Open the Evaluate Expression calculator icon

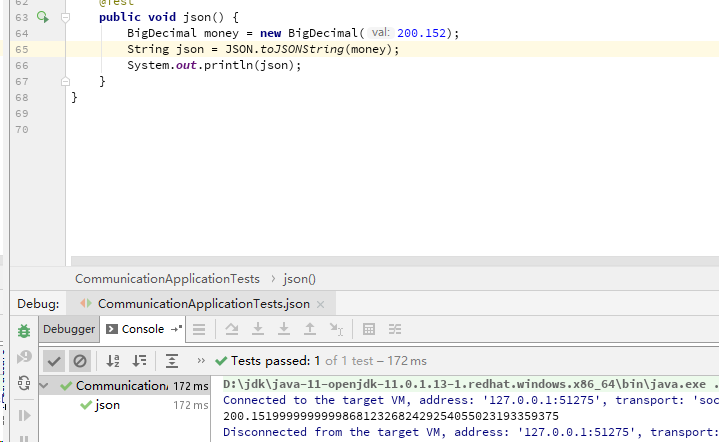(369, 329)
